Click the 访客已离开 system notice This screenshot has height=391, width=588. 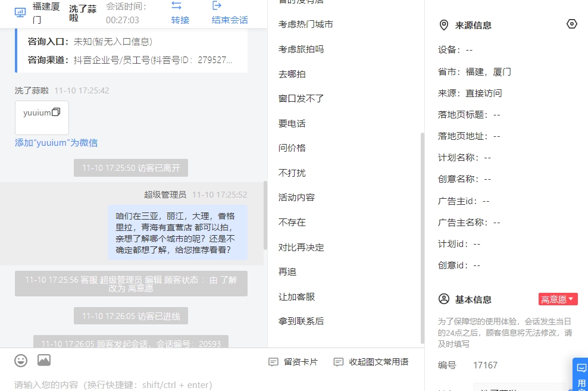pos(131,168)
